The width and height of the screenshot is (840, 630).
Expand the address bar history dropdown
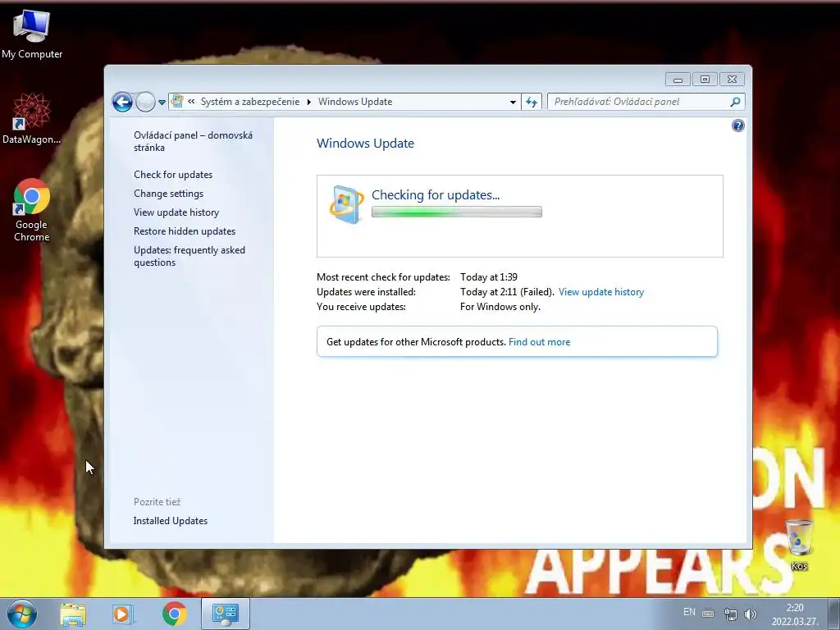[513, 102]
